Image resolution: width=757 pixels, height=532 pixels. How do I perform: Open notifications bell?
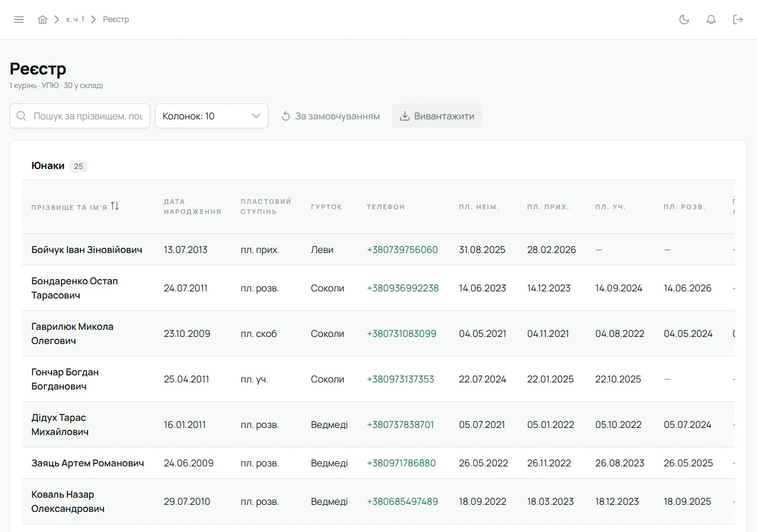point(711,20)
